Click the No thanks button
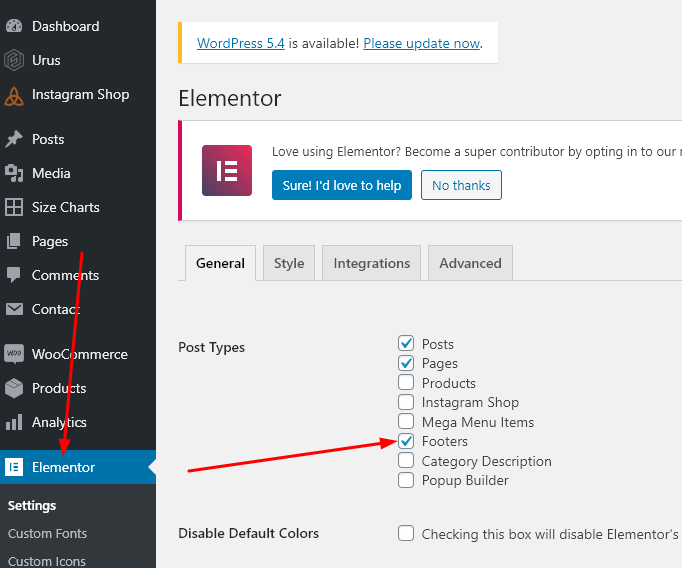This screenshot has height=568, width=682. pos(461,185)
